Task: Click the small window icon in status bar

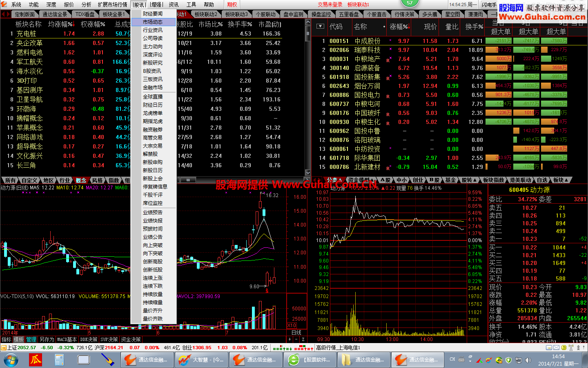Action: click(550, 348)
